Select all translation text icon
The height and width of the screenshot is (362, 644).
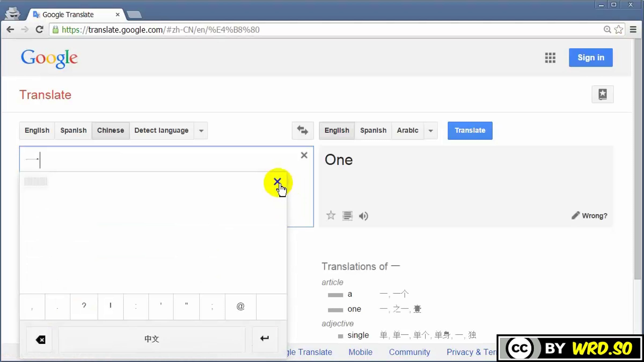(x=347, y=216)
